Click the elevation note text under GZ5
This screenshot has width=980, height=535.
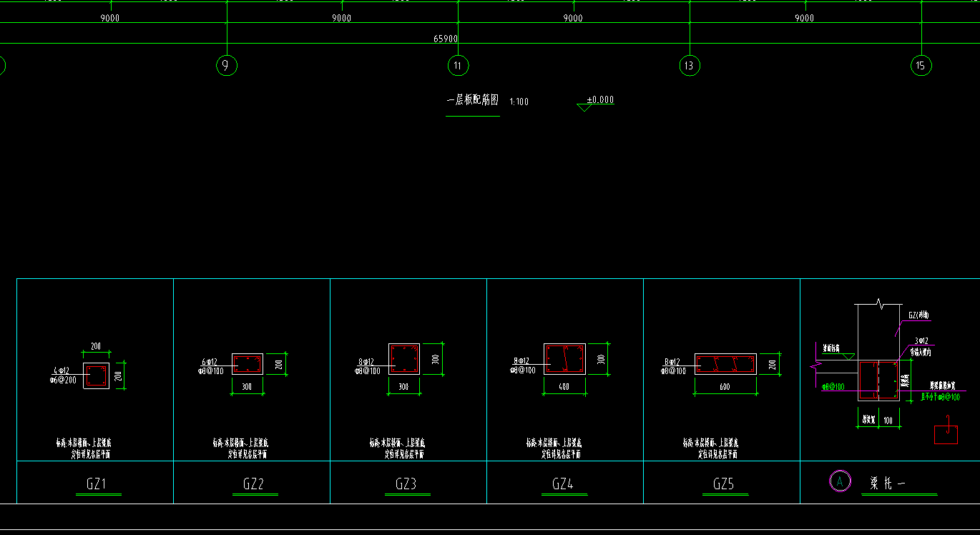coord(710,448)
